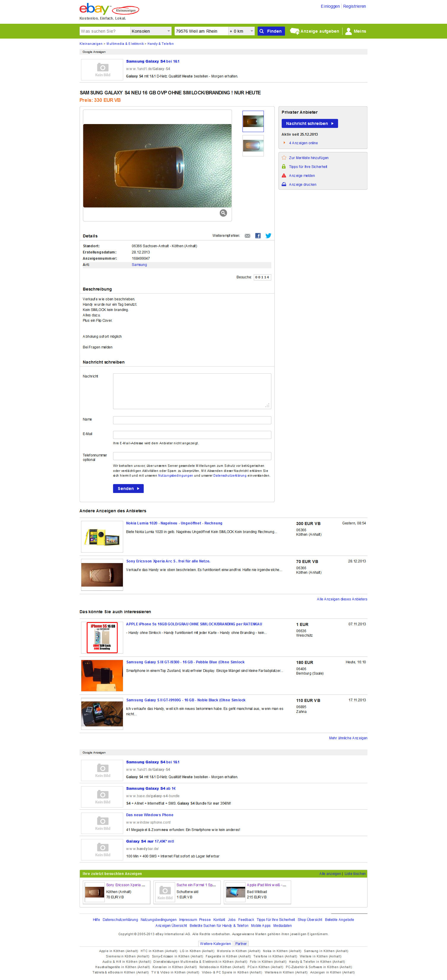Open the Registrieren link
Screen dimensions: 447x980
(x=354, y=7)
